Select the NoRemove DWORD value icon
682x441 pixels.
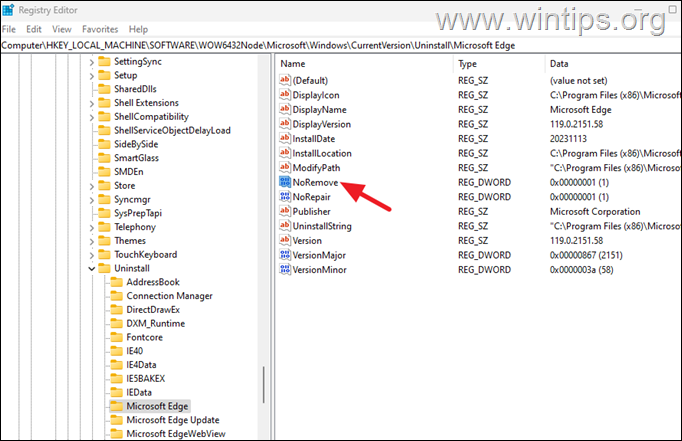point(285,182)
